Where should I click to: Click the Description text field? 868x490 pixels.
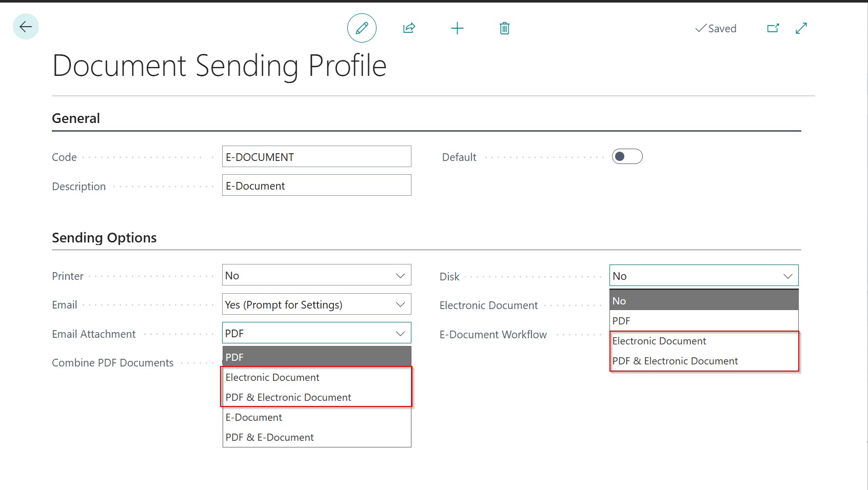tap(317, 186)
